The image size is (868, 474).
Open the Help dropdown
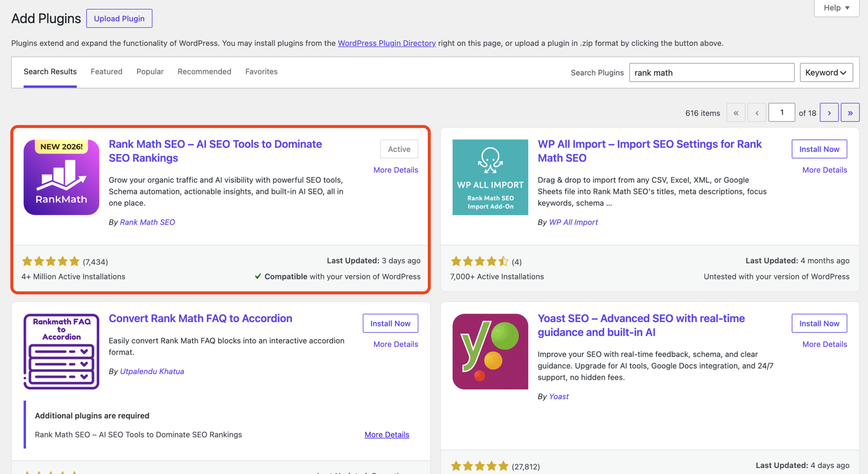pyautogui.click(x=837, y=8)
